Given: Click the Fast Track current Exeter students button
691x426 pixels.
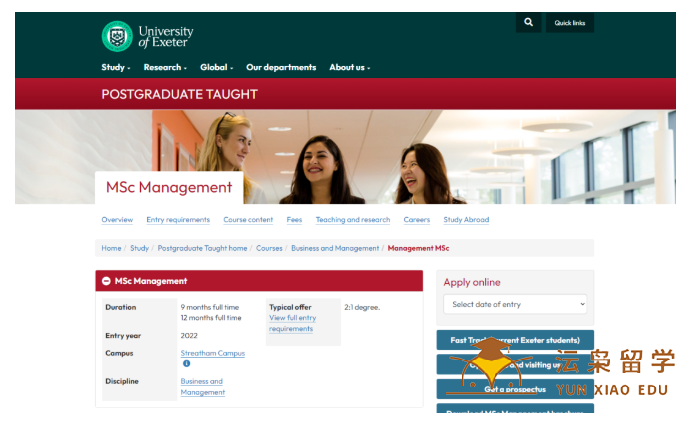Looking at the screenshot, I should pos(515,340).
